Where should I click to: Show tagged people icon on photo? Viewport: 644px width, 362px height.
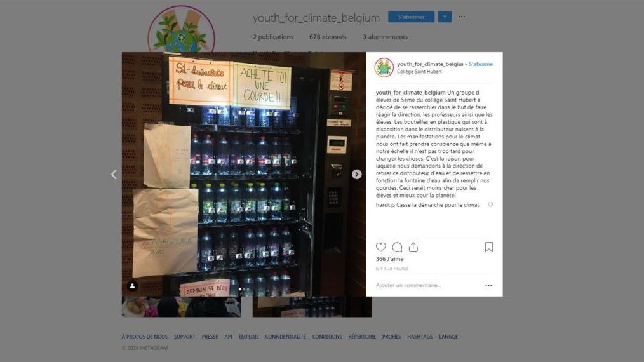132,286
